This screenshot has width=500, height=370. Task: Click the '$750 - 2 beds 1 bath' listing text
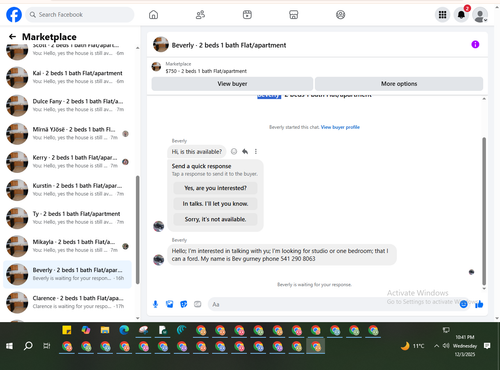click(206, 71)
